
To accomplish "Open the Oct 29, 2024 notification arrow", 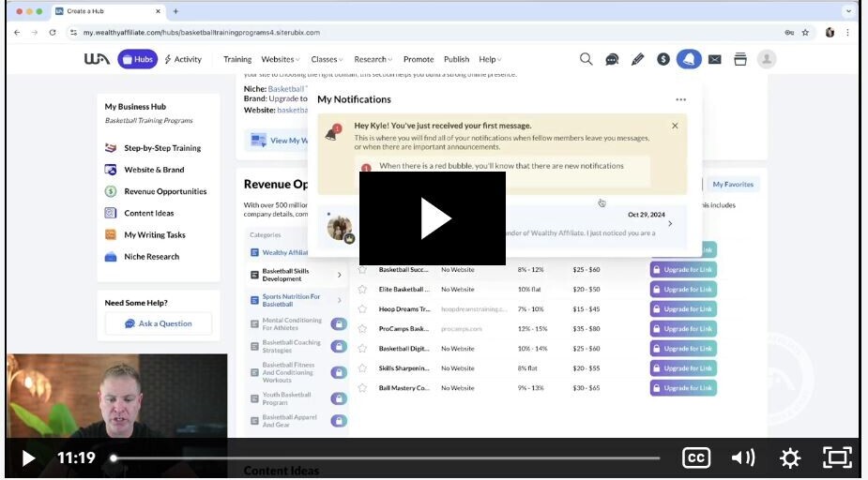I will click(670, 224).
